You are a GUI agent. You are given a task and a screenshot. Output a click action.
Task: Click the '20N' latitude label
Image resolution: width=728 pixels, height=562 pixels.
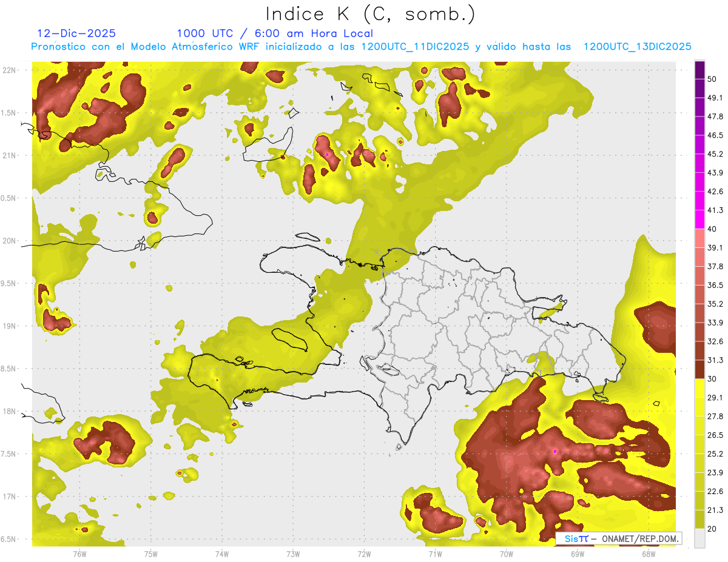[9, 241]
